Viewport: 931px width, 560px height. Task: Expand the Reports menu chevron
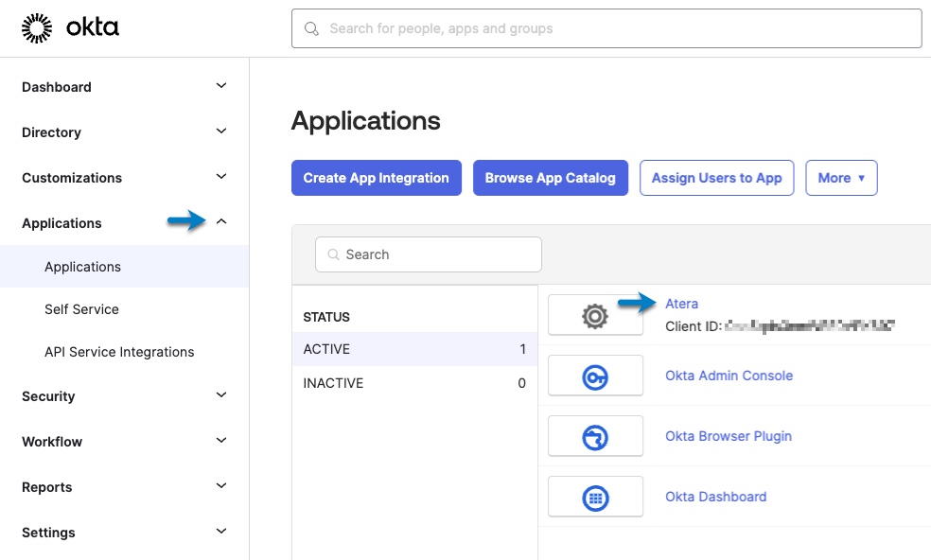coord(221,486)
